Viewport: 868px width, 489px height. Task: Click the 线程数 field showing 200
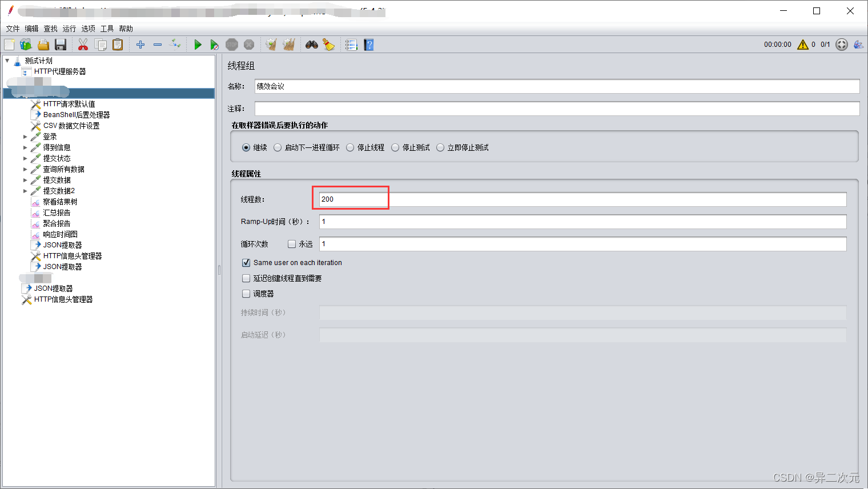pyautogui.click(x=582, y=199)
